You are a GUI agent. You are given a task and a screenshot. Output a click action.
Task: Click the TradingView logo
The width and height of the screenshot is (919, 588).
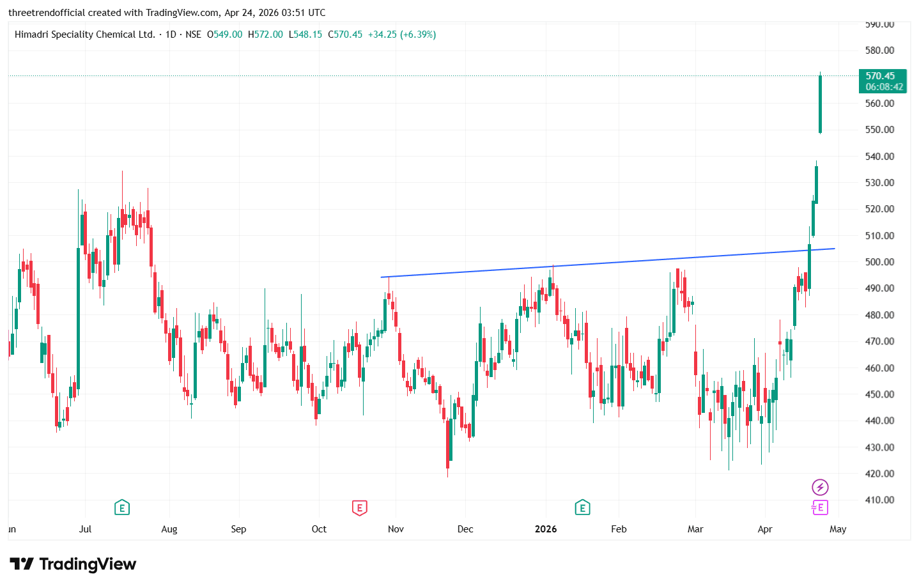coord(73,564)
